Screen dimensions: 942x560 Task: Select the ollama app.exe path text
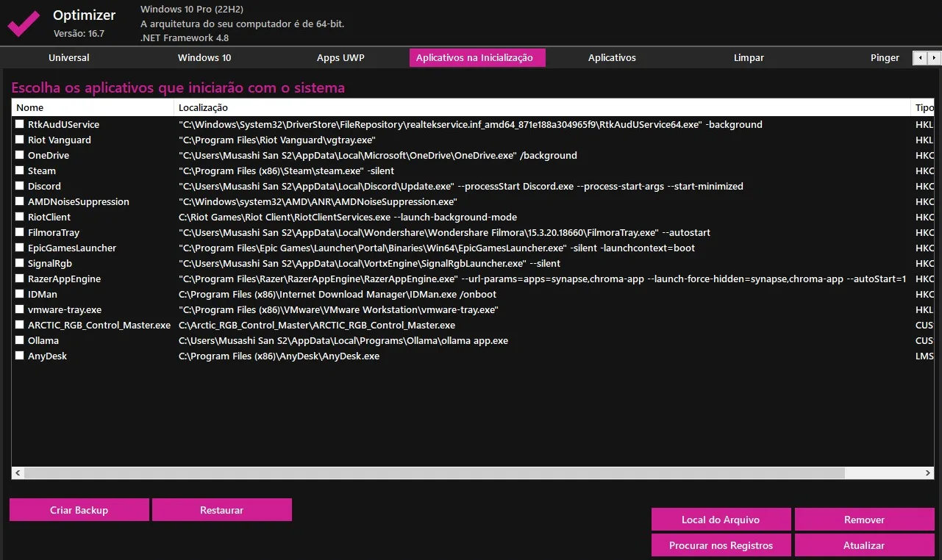point(343,341)
